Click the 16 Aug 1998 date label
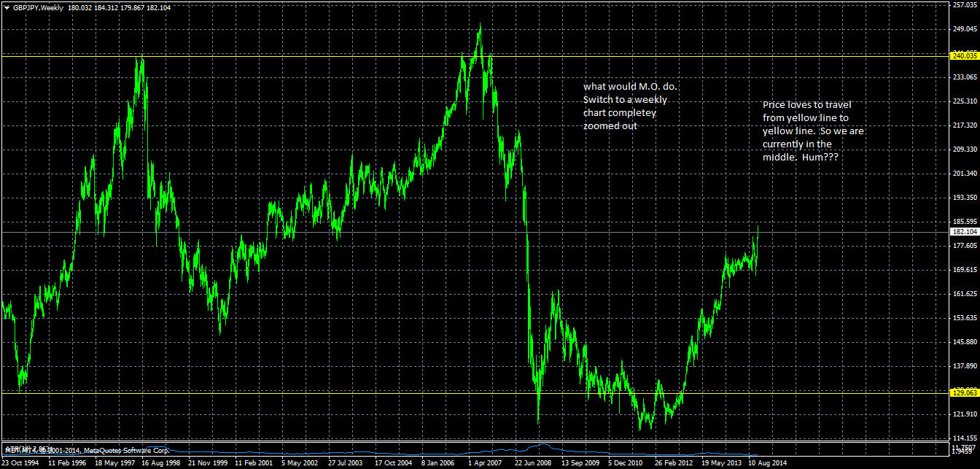980x469 pixels. pyautogui.click(x=161, y=462)
